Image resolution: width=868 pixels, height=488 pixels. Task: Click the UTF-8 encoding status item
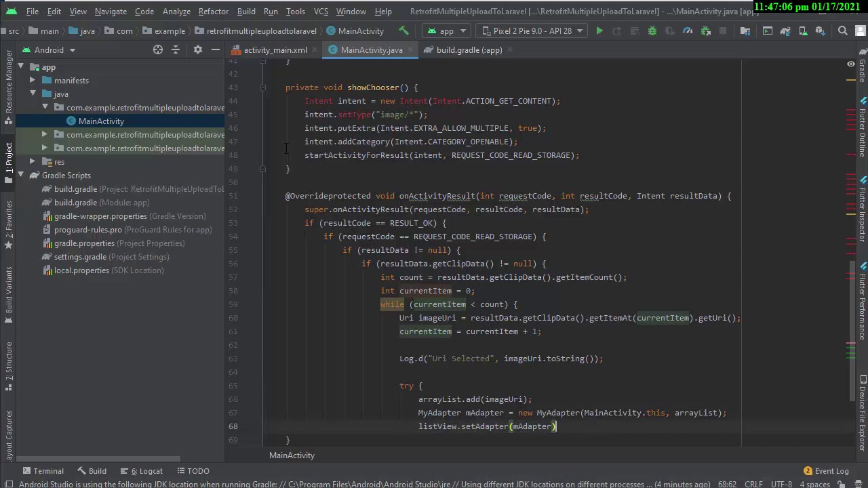[x=781, y=484]
